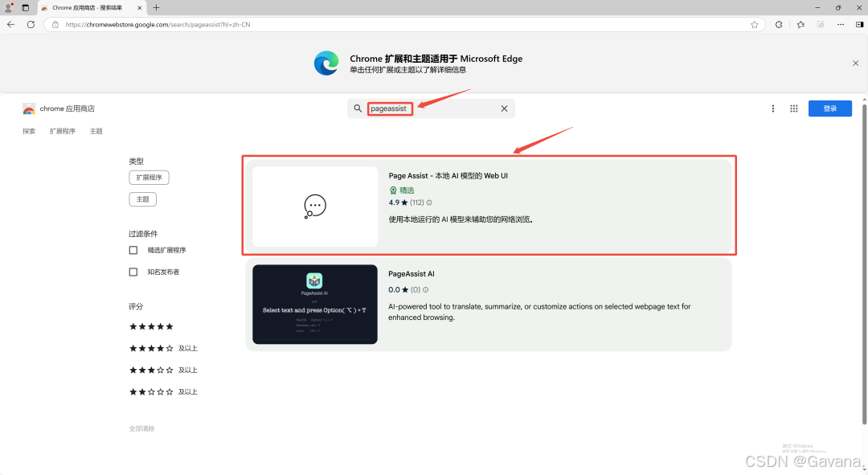Click the disabled reader-view icon in toolbar

(x=821, y=24)
